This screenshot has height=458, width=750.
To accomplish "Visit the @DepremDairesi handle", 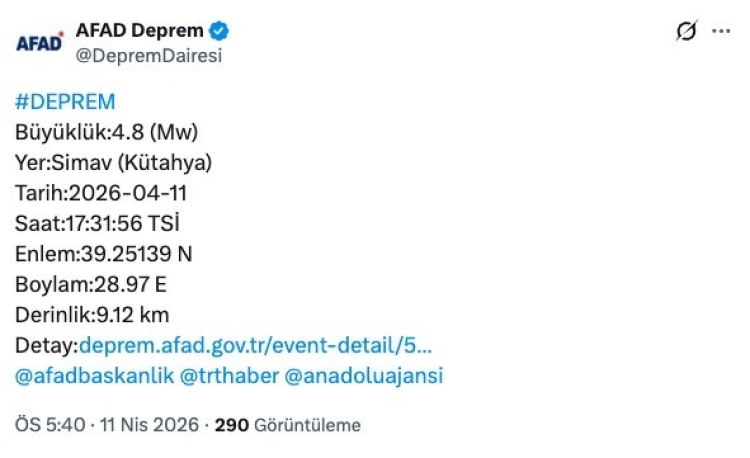I will point(149,56).
